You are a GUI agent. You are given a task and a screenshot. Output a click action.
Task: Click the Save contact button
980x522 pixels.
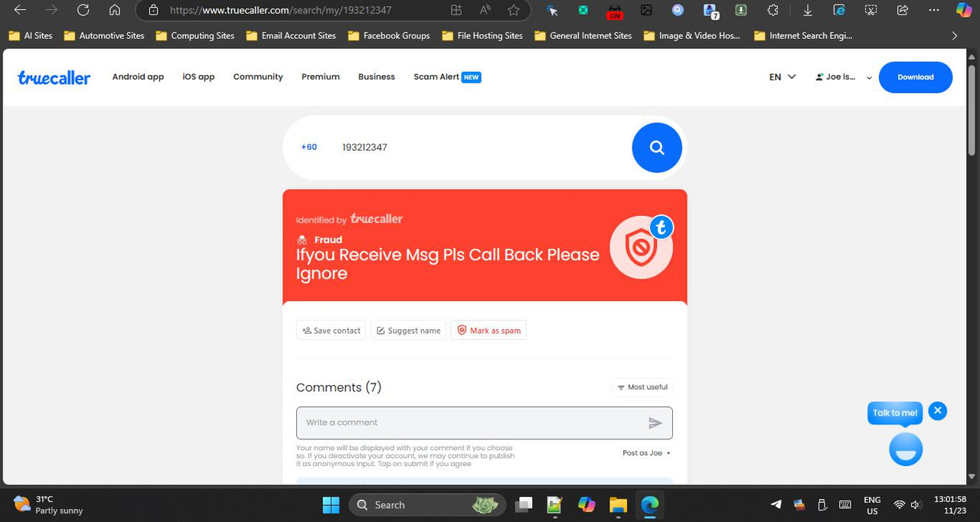tap(331, 331)
